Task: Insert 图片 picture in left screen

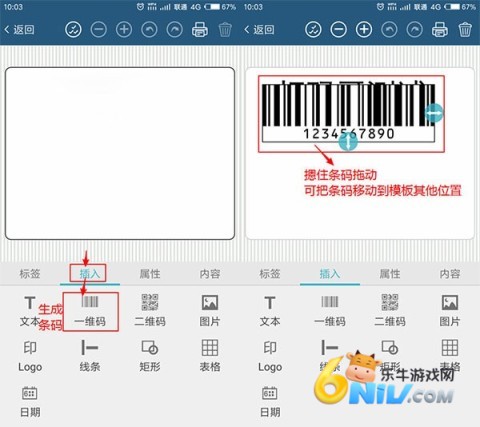Action: tap(210, 311)
